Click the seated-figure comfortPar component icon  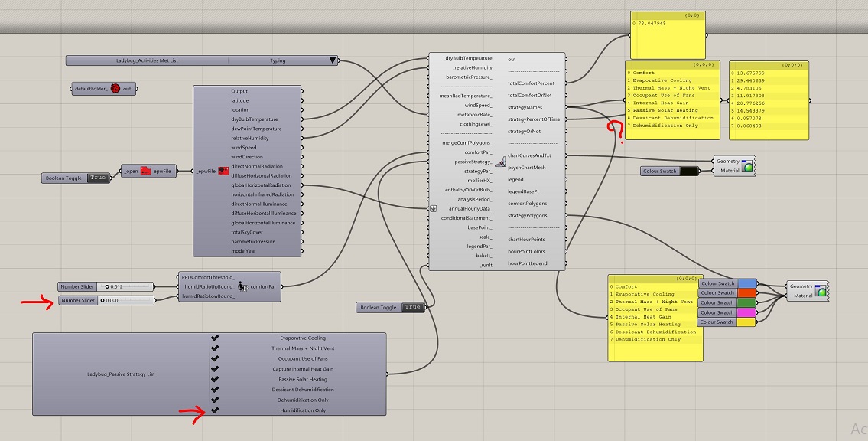242,286
